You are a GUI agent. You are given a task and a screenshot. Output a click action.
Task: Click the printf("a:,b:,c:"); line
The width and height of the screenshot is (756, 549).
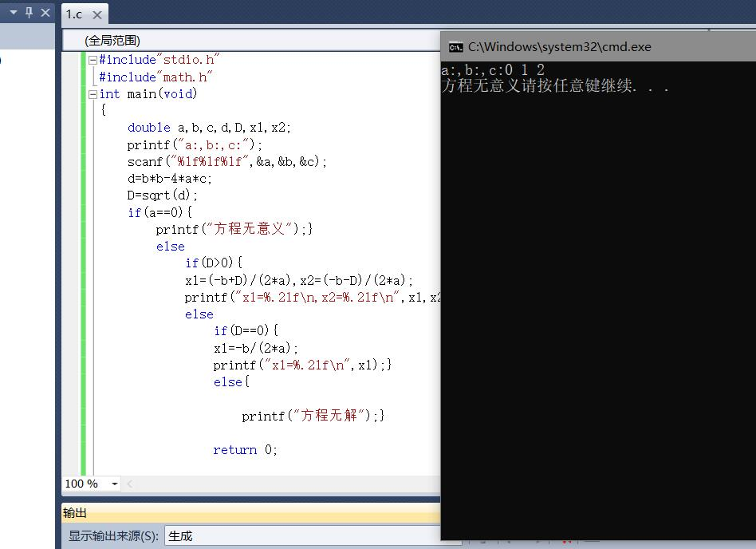195,144
